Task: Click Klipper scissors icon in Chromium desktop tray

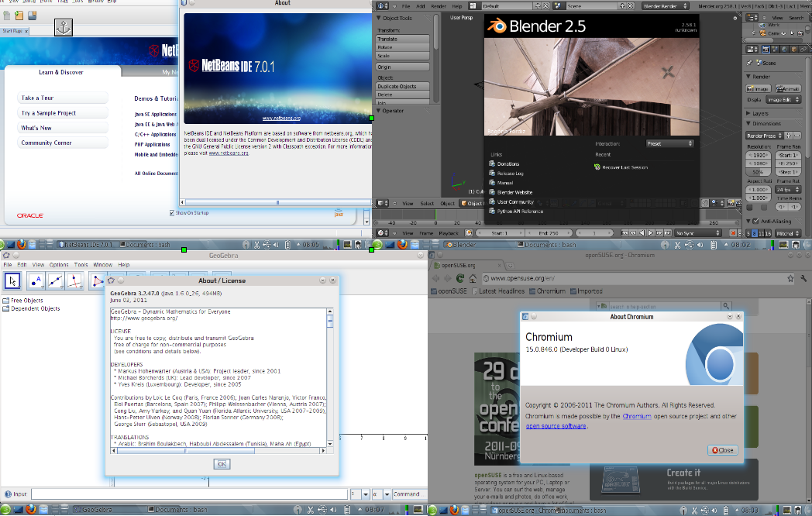Action: pos(696,511)
